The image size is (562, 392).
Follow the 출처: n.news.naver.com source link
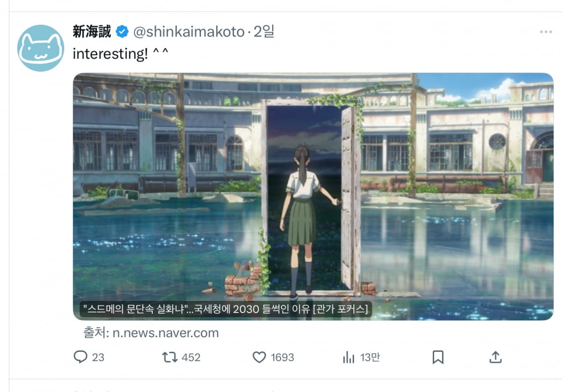coord(151,333)
